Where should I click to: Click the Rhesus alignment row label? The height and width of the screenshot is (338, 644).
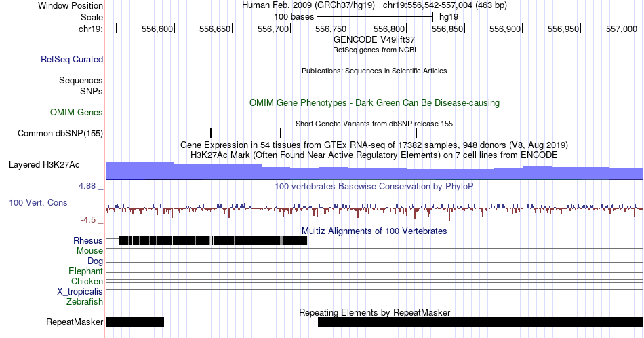(x=88, y=240)
